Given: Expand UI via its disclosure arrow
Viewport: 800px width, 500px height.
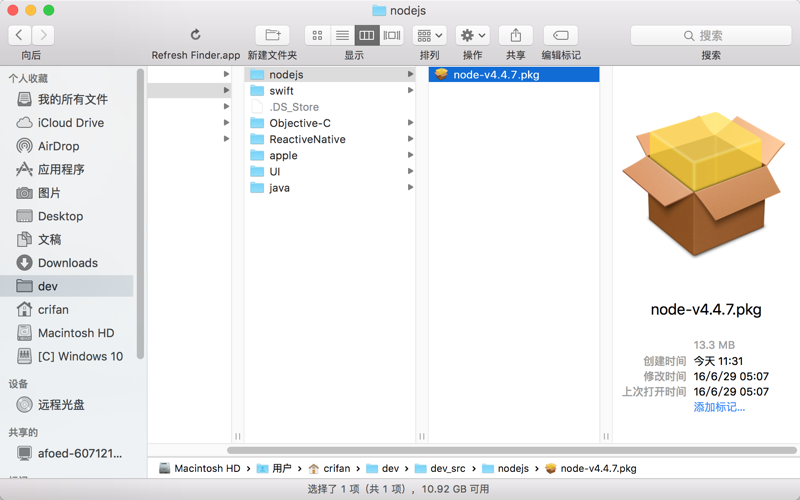Looking at the screenshot, I should pos(410,171).
